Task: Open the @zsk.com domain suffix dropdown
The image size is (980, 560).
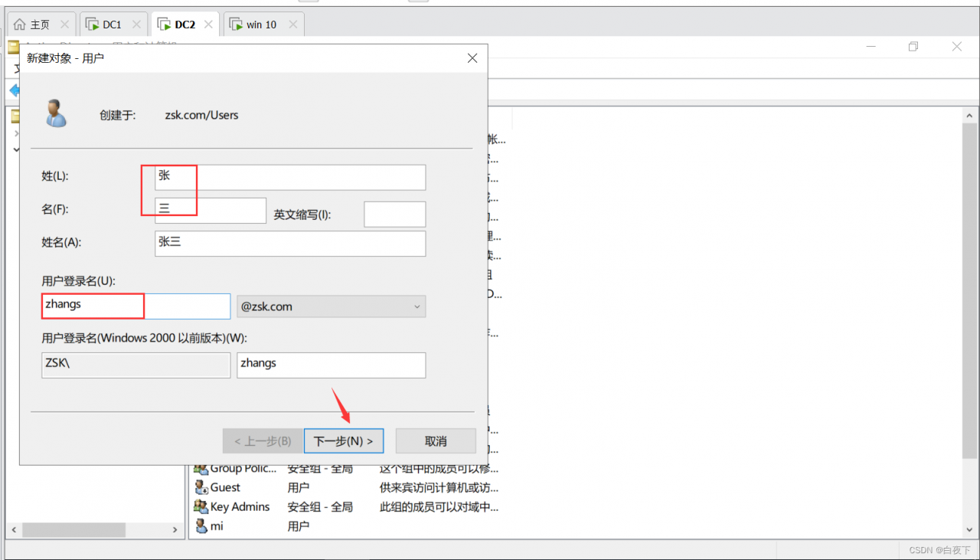Action: click(332, 306)
